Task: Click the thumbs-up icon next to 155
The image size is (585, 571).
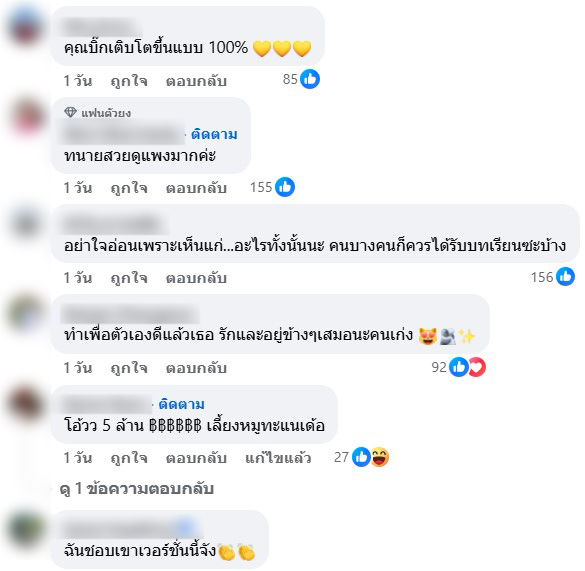Action: pyautogui.click(x=285, y=187)
